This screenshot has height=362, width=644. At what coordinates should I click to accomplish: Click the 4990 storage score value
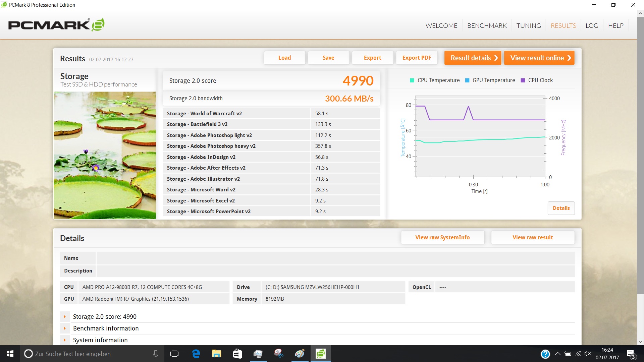coord(358,80)
